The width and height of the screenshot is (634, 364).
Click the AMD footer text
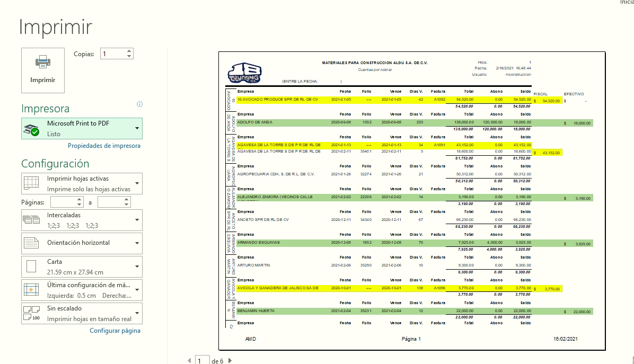coord(251,339)
